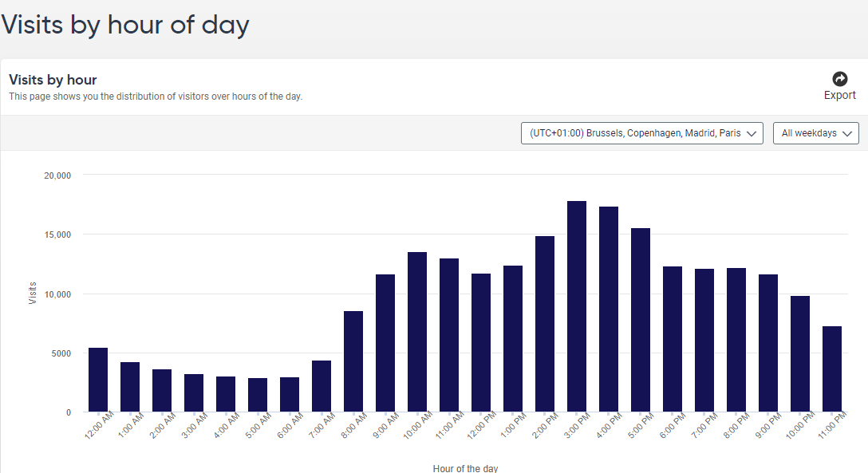
Task: Choose the 5:00 PM bar
Action: coord(641,321)
